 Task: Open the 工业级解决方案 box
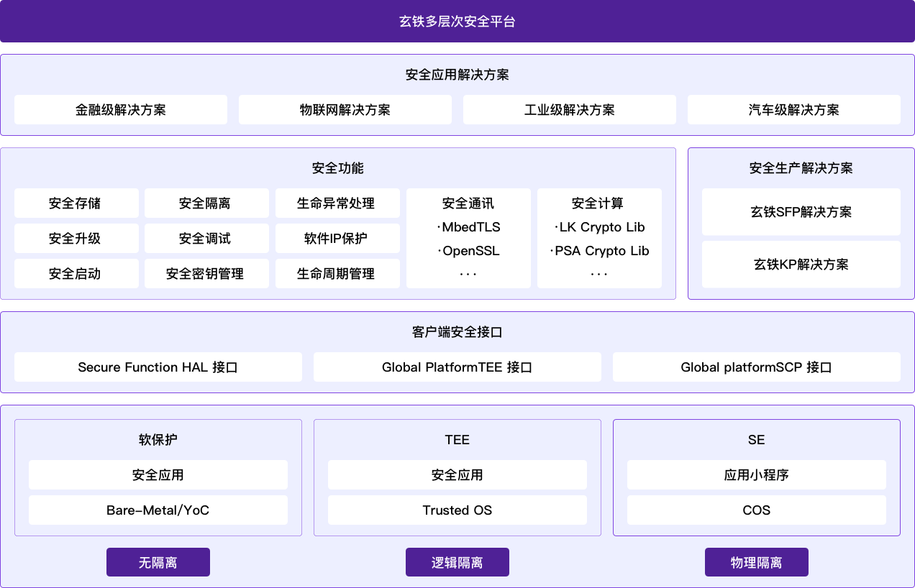tap(570, 110)
